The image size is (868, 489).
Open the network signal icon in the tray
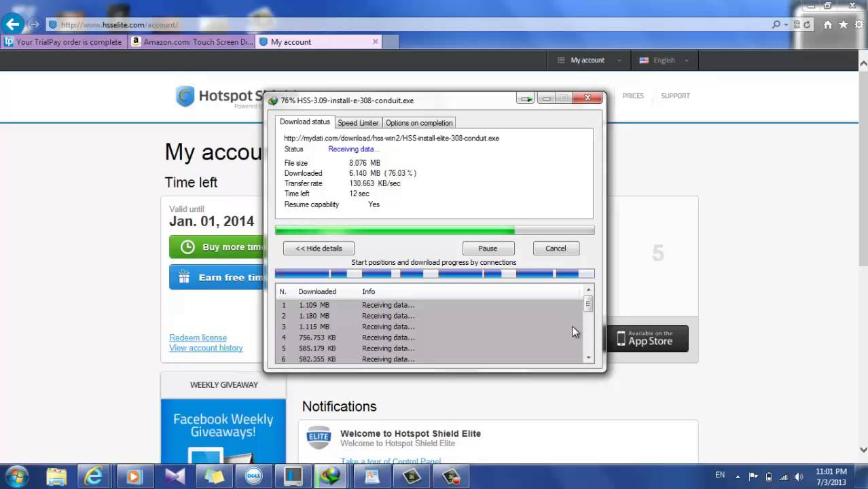point(784,476)
